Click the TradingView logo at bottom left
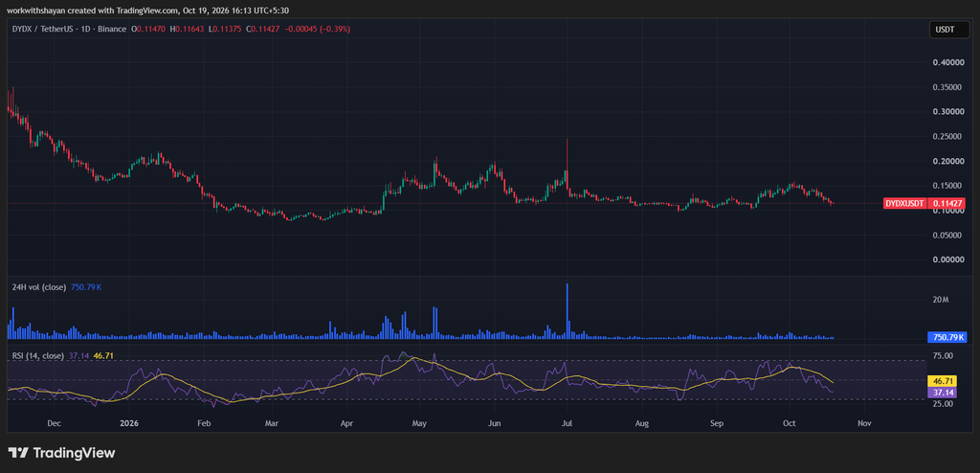The width and height of the screenshot is (980, 473). pos(61,453)
